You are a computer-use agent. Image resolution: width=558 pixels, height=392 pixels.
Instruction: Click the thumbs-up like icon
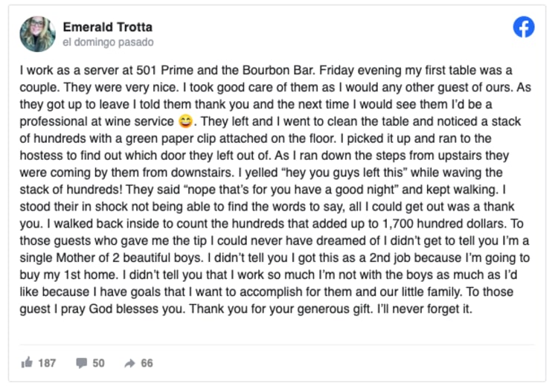28,363
